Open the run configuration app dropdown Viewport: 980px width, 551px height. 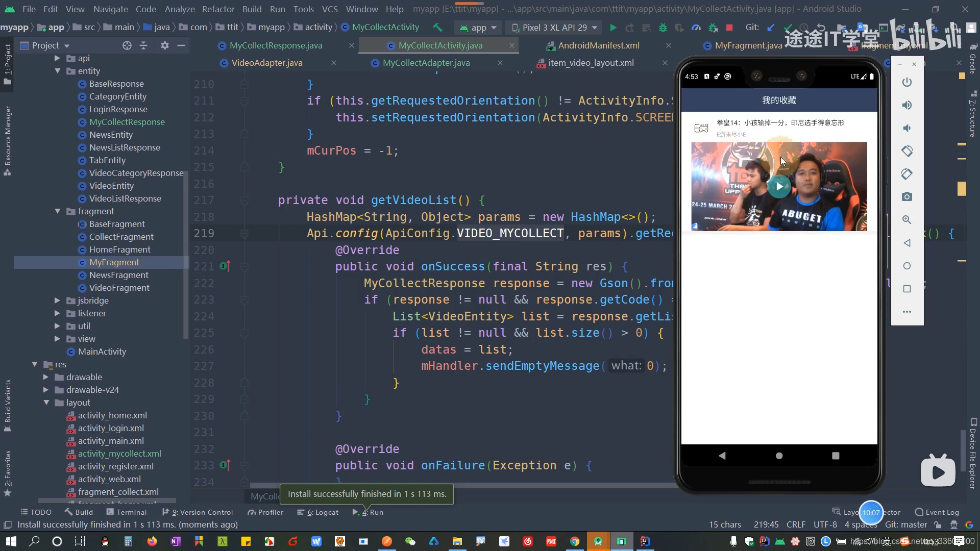point(478,28)
